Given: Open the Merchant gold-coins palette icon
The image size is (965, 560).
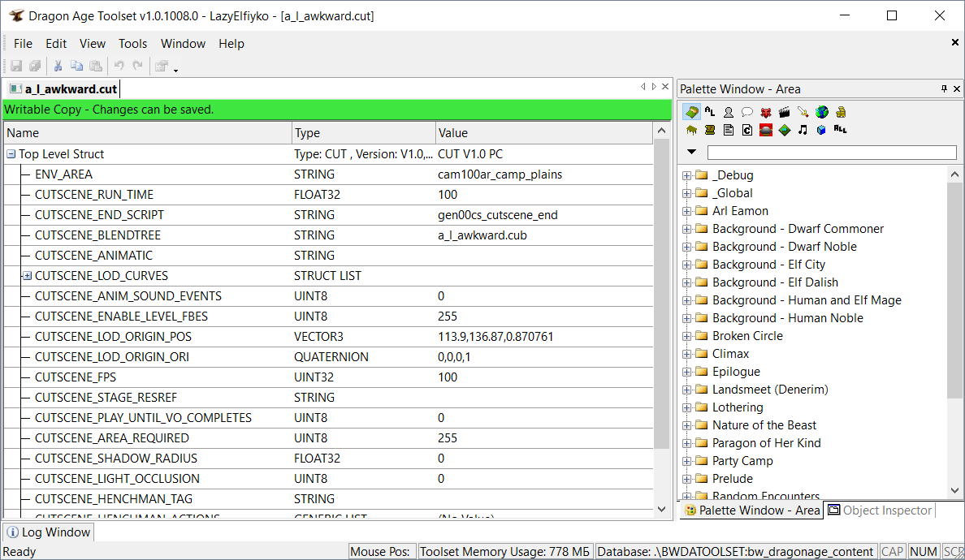Looking at the screenshot, I should pyautogui.click(x=841, y=112).
